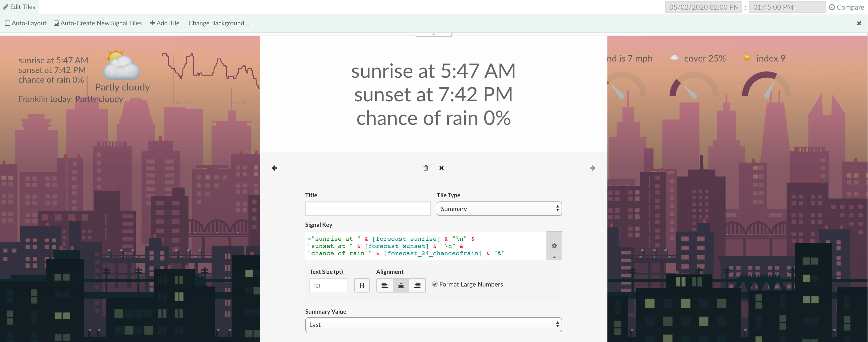Collapse signal key editor with small arrow
The image size is (868, 342).
click(x=554, y=257)
